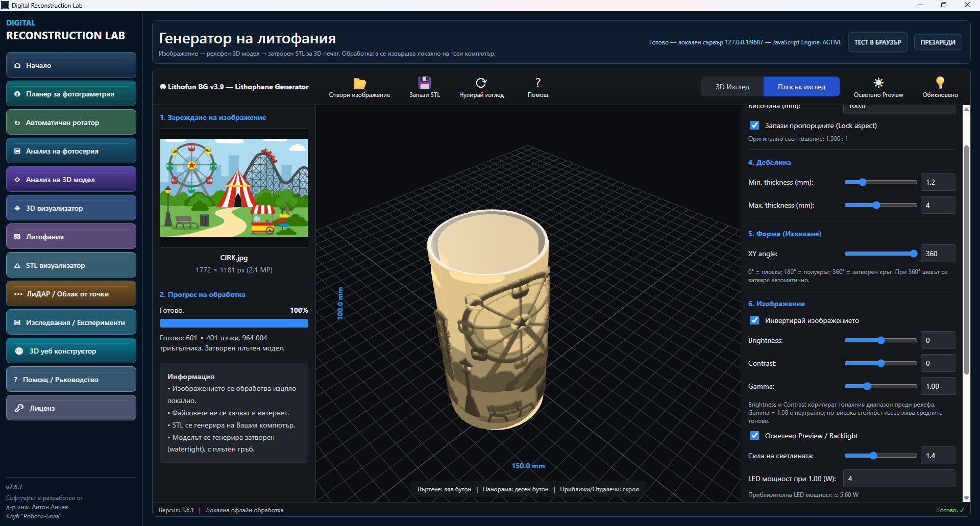Click the circular arrow icon to reset the view
This screenshot has width=980, height=526.
pos(481,83)
